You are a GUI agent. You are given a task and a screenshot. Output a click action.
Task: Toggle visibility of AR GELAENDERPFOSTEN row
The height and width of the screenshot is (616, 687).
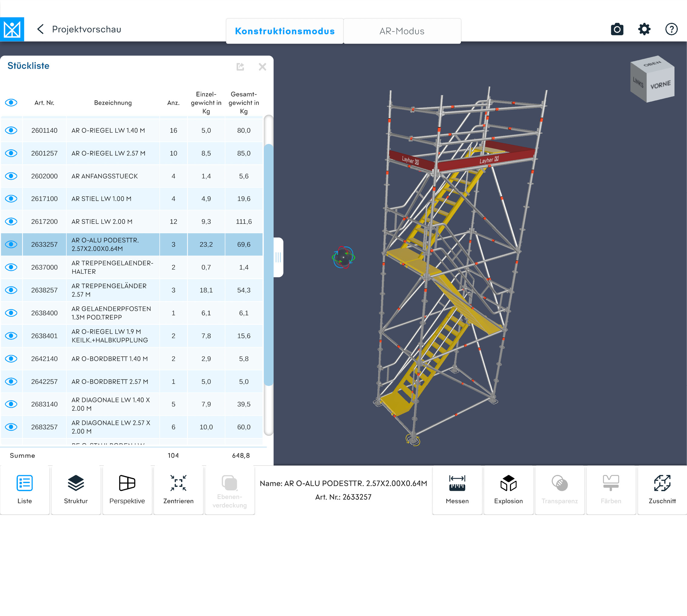(11, 313)
